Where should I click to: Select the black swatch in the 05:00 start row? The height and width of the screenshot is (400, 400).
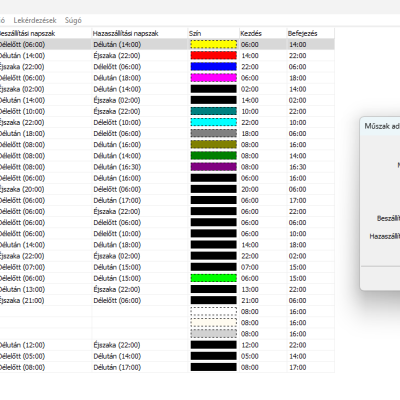click(x=214, y=356)
